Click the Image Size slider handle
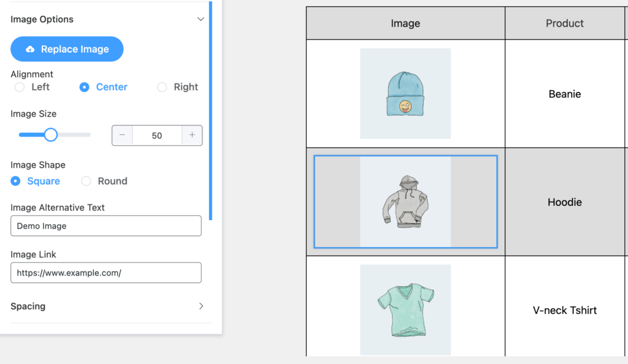The image size is (628, 364). click(x=50, y=135)
